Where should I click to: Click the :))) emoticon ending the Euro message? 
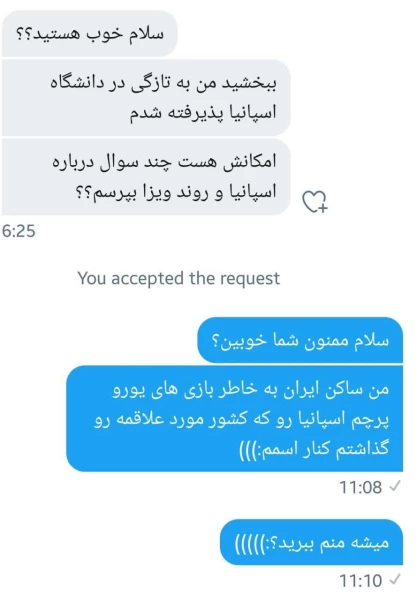click(250, 450)
